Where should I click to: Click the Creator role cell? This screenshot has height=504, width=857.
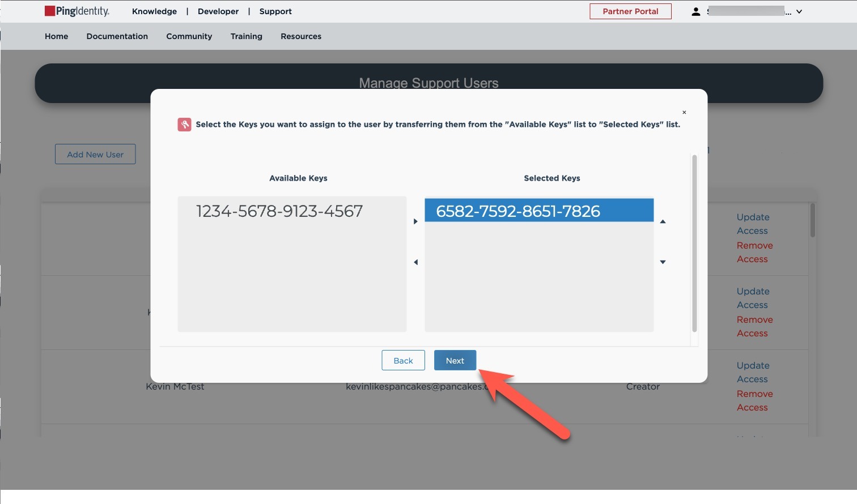pyautogui.click(x=643, y=386)
